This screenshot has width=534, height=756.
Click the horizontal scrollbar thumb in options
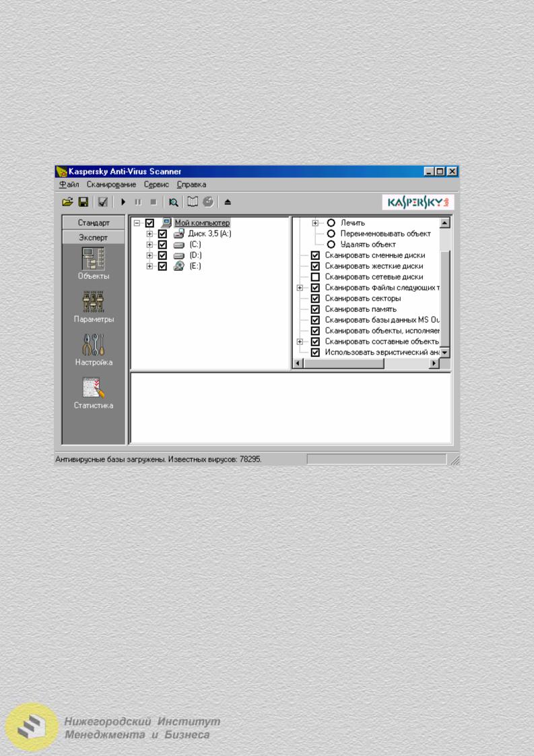pos(344,363)
